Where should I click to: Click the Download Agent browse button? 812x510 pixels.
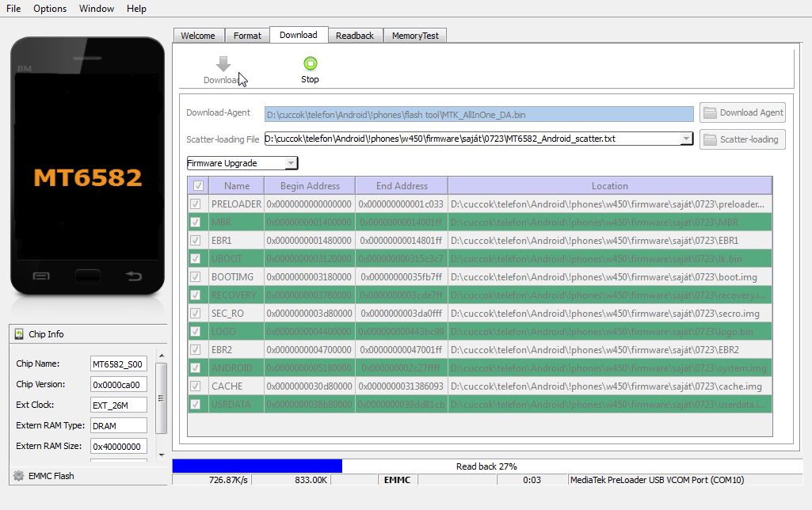742,112
